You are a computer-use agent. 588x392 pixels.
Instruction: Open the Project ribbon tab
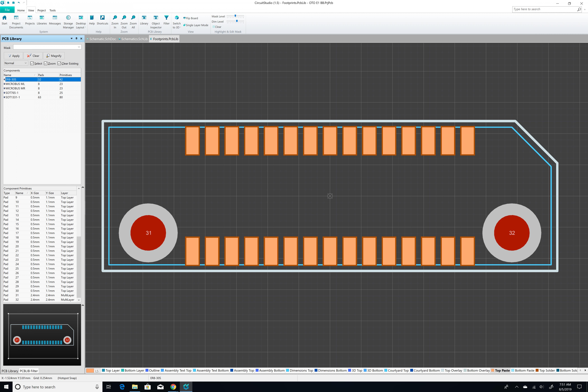[x=41, y=10]
